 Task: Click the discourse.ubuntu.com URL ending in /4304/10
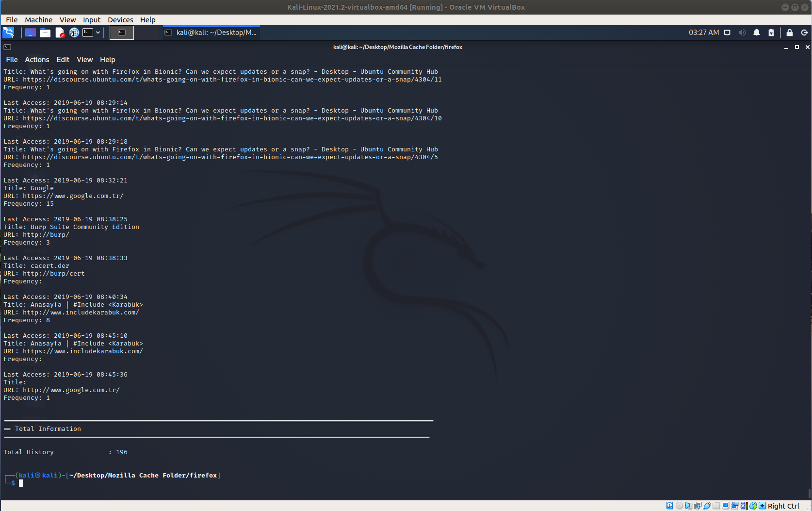coord(232,118)
